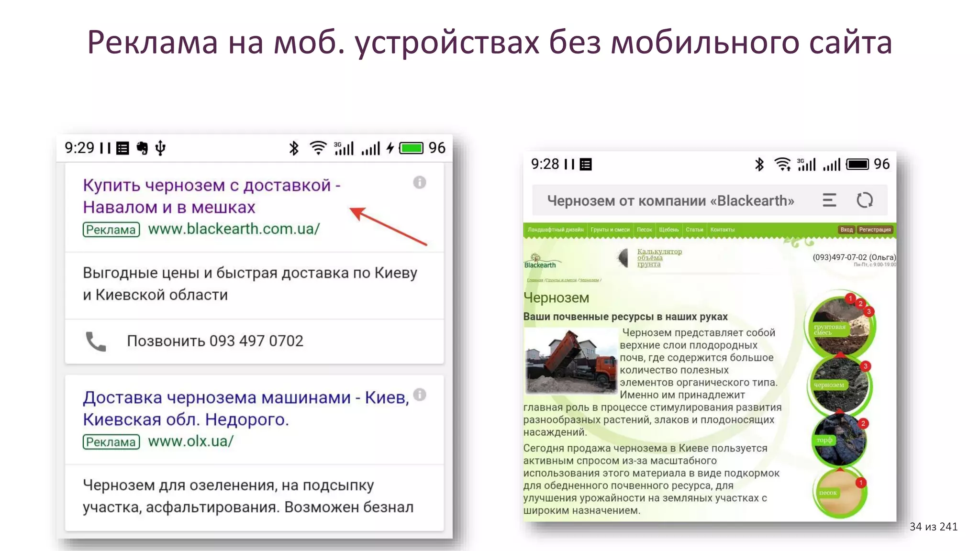Select 'песок' circle image
This screenshot has width=980, height=551.
tap(840, 494)
